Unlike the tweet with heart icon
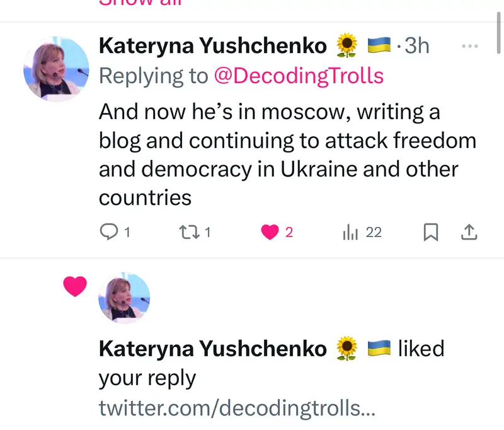The image size is (504, 430). pyautogui.click(x=270, y=233)
